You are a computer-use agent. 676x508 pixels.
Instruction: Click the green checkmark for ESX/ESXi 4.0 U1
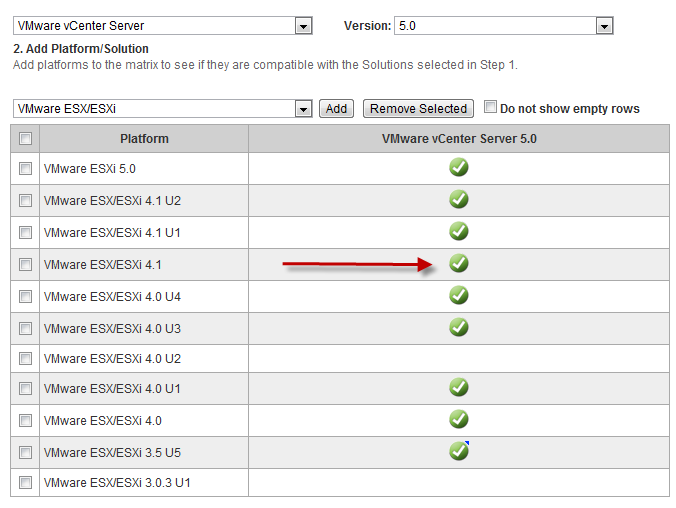point(459,387)
